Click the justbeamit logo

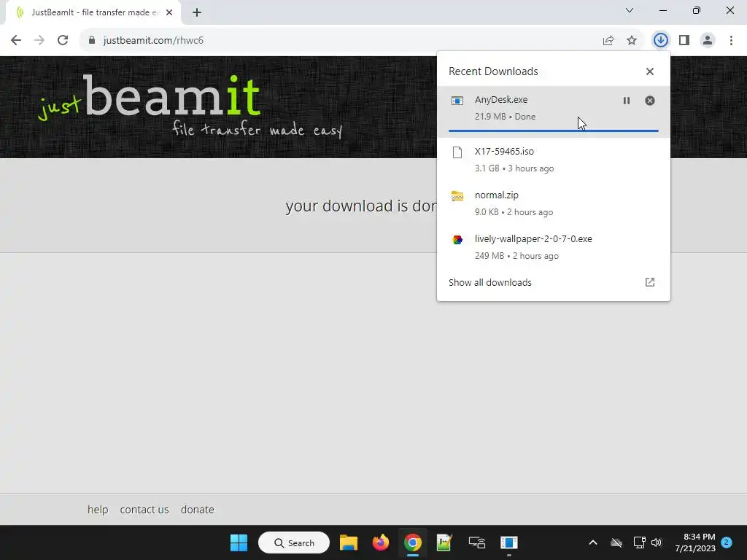click(x=190, y=106)
